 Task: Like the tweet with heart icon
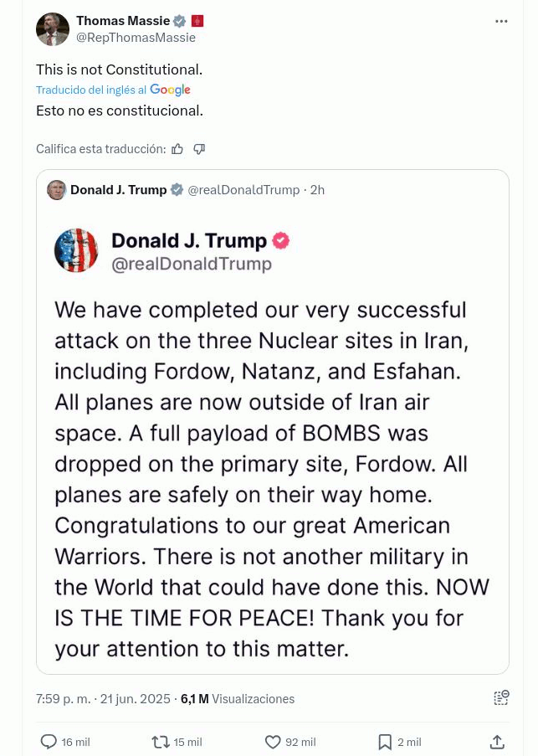[x=273, y=742]
